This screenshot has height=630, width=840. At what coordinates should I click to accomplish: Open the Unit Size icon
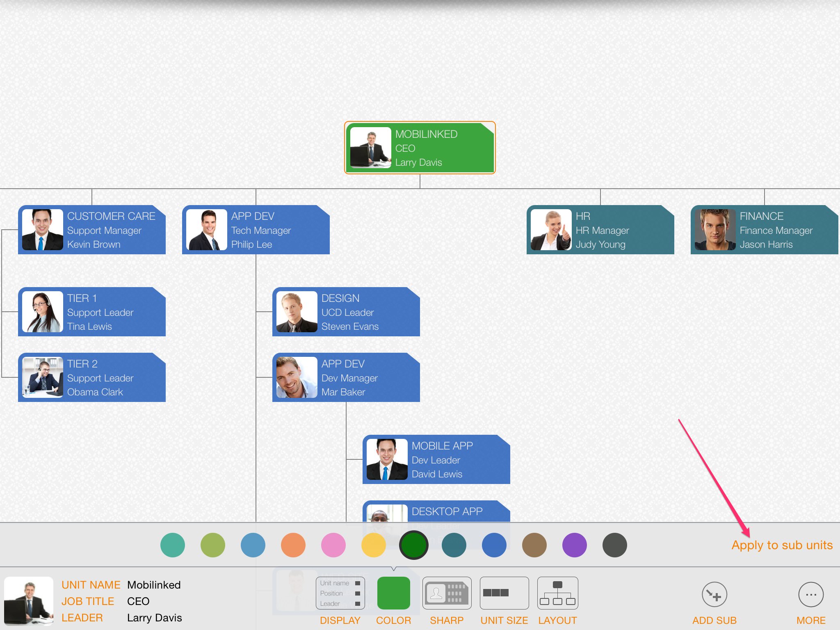(504, 593)
